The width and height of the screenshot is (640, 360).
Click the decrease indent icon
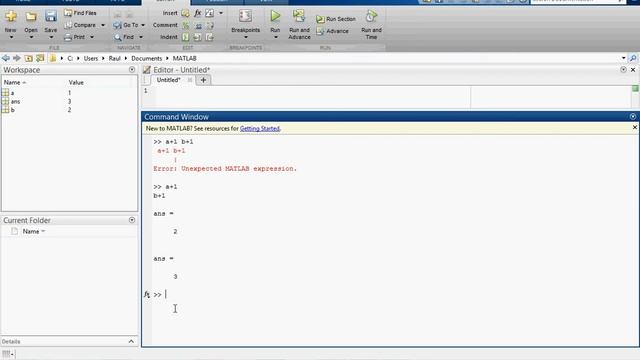pos(210,38)
